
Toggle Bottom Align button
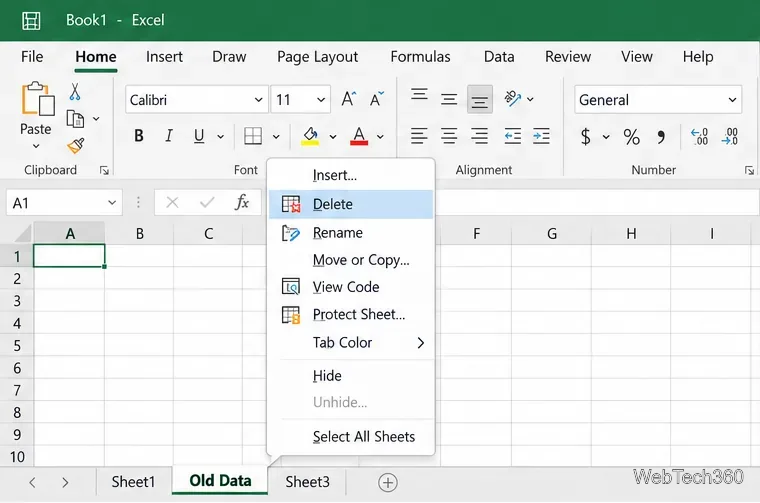pyautogui.click(x=480, y=100)
